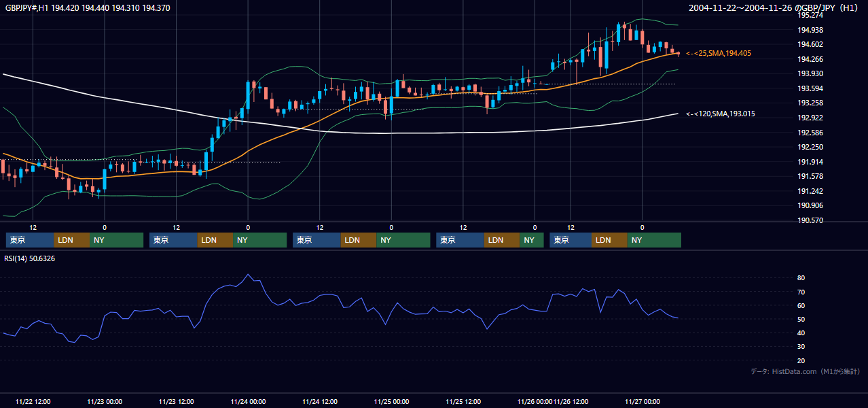Image resolution: width=868 pixels, height=408 pixels.
Task: Click the 191.242 price axis value
Action: click(x=811, y=191)
